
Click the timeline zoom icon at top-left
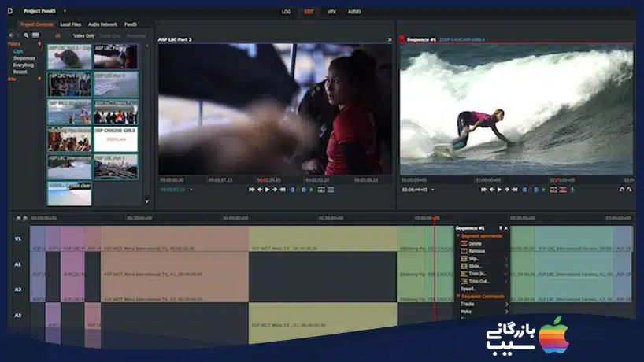tap(17, 218)
